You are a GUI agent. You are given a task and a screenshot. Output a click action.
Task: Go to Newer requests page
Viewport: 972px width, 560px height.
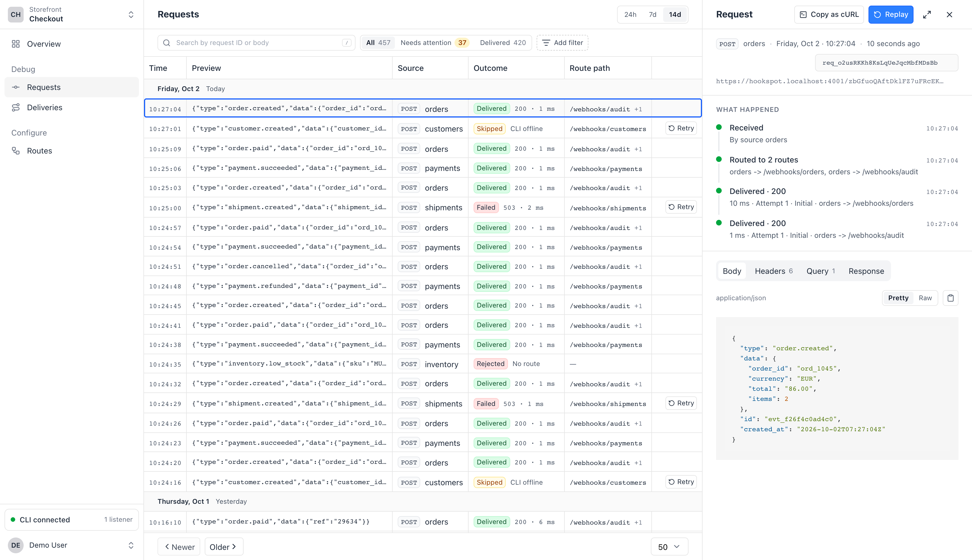[x=179, y=547]
